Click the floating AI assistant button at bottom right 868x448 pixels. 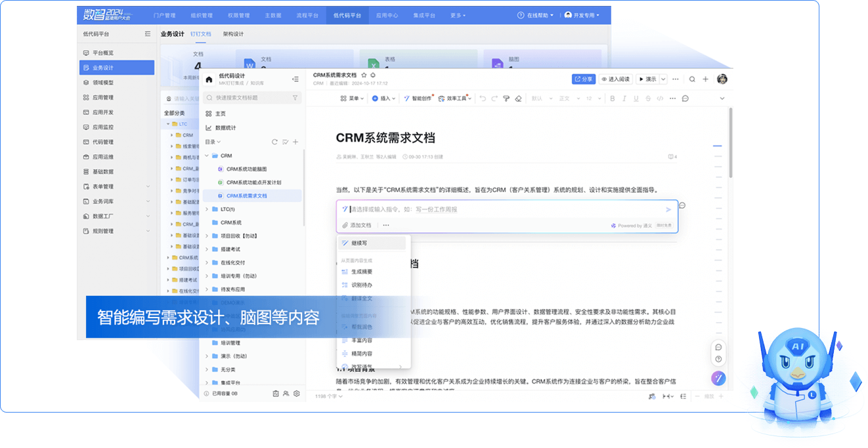tap(718, 378)
